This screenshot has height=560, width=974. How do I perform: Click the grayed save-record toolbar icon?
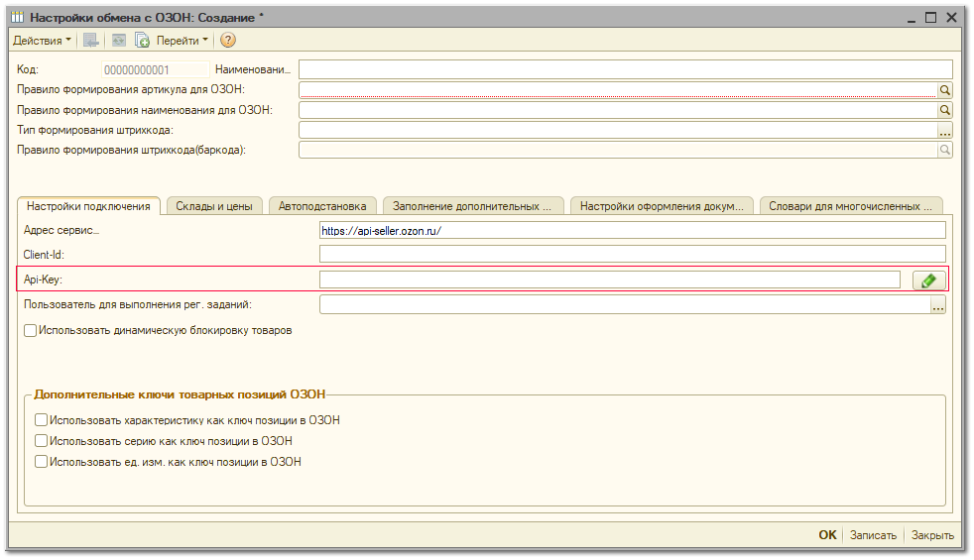click(x=91, y=41)
